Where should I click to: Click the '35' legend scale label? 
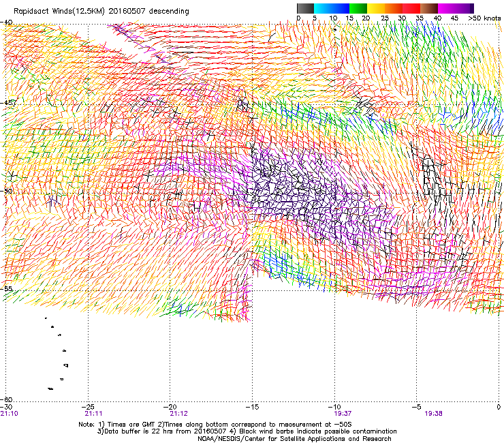point(420,18)
